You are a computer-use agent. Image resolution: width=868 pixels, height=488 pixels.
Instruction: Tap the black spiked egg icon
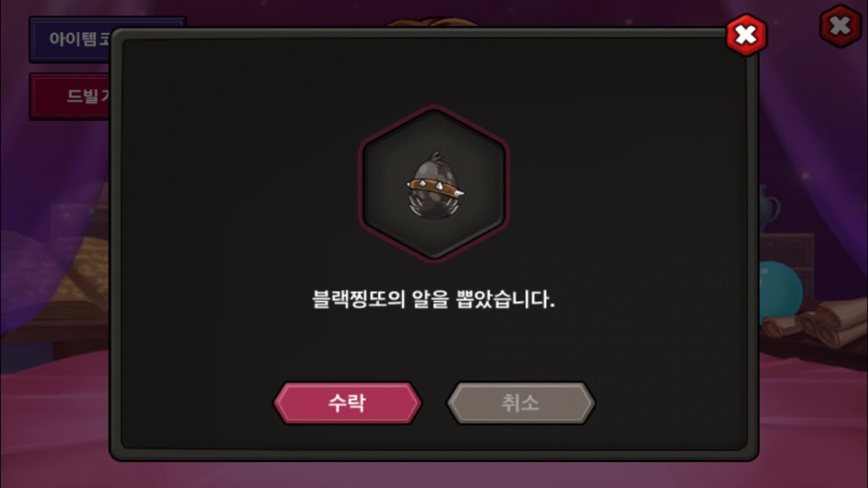[x=435, y=184]
